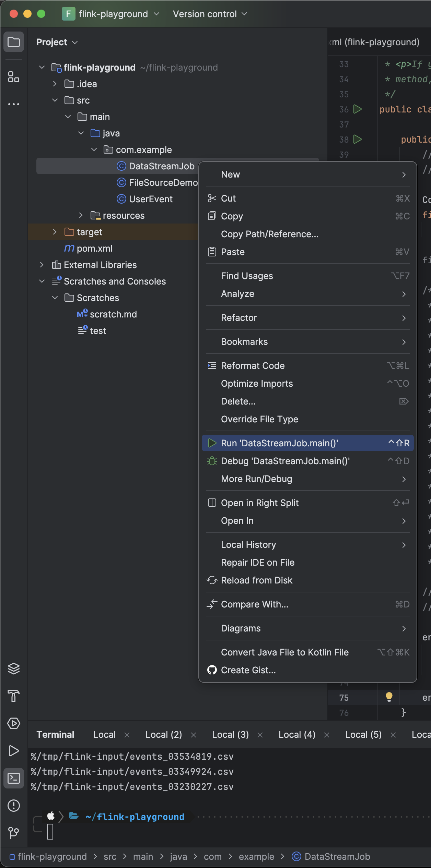Open the Version control dropdown
Viewport: 431px width, 868px height.
210,14
